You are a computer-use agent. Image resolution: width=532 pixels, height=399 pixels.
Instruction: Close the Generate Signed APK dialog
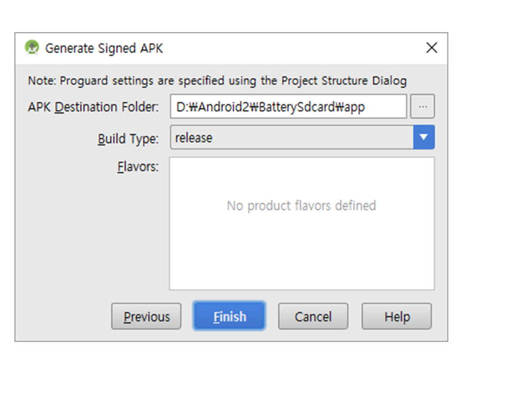tap(432, 48)
